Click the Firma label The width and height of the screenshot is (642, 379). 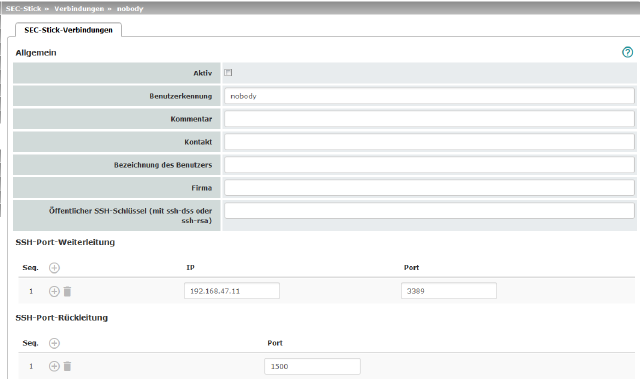click(x=202, y=188)
